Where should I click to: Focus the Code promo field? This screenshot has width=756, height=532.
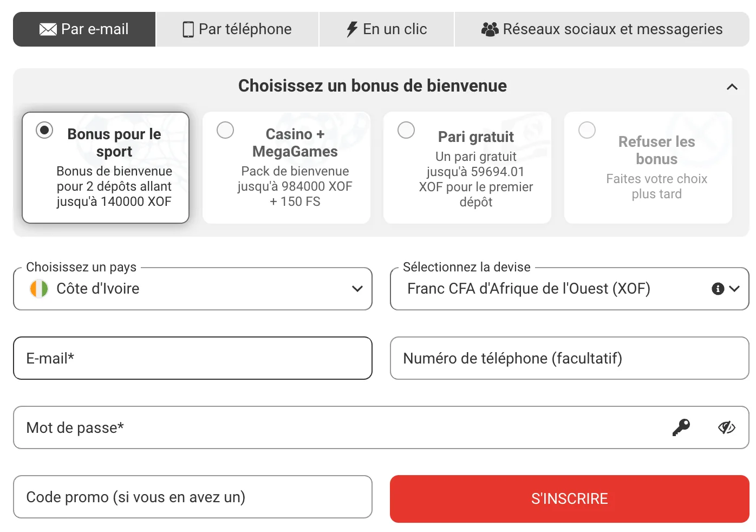click(x=193, y=497)
